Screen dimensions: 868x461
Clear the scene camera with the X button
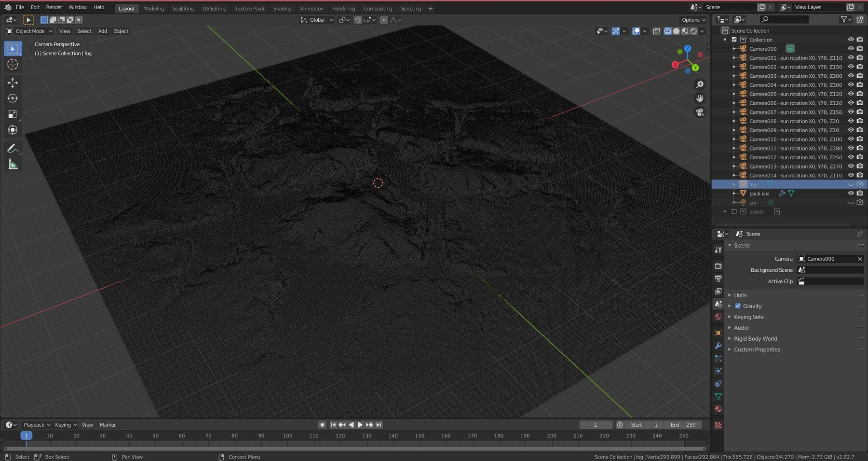coord(859,258)
